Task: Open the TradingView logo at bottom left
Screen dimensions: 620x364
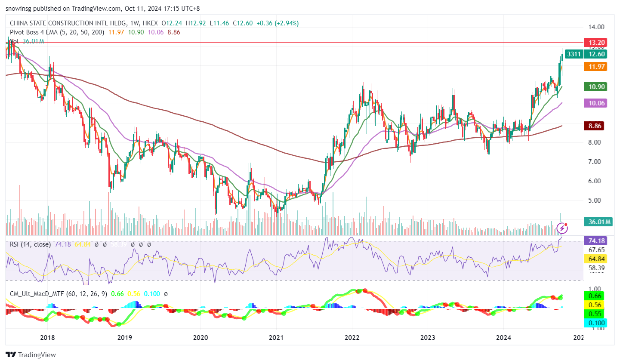Action: (x=31, y=355)
